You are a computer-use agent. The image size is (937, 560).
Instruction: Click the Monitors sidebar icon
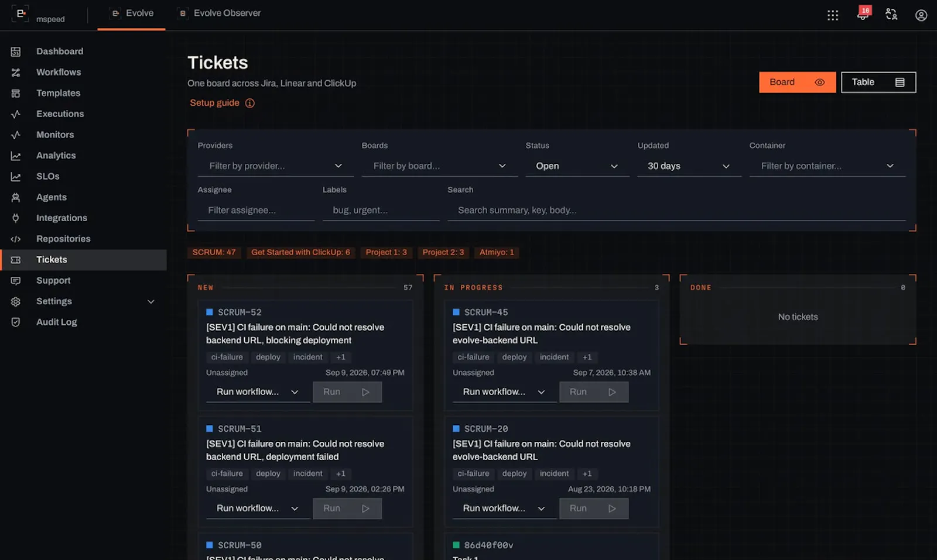point(16,135)
